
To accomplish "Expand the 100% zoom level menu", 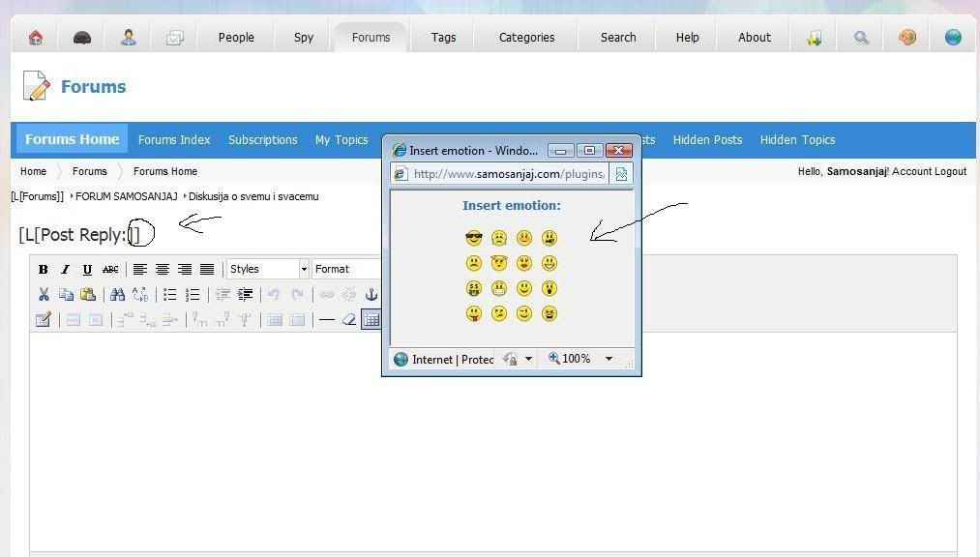I will (x=609, y=359).
